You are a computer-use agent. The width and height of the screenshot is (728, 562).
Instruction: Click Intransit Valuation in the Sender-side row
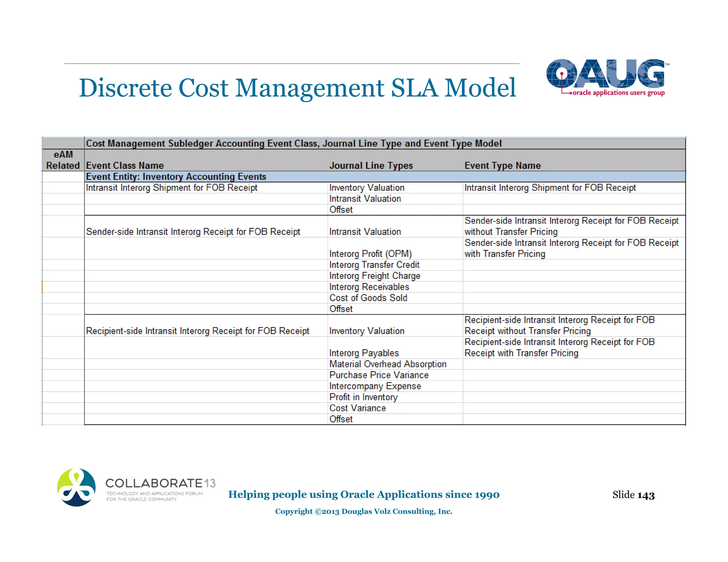[365, 232]
